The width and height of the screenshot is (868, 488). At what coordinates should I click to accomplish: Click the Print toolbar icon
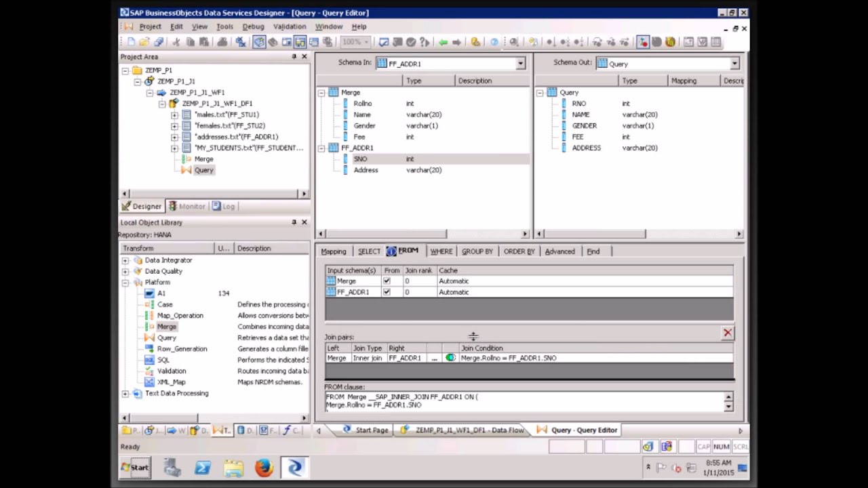click(222, 42)
